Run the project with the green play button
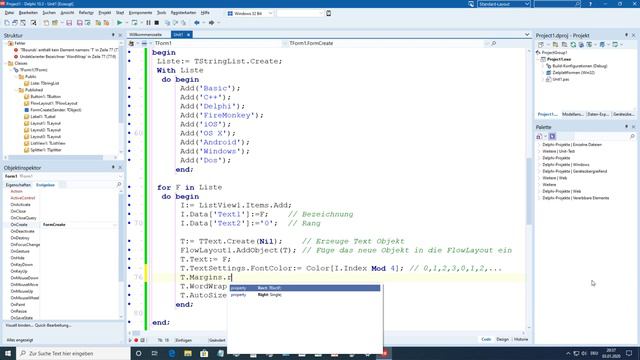640x360 pixels. pyautogui.click(x=119, y=23)
